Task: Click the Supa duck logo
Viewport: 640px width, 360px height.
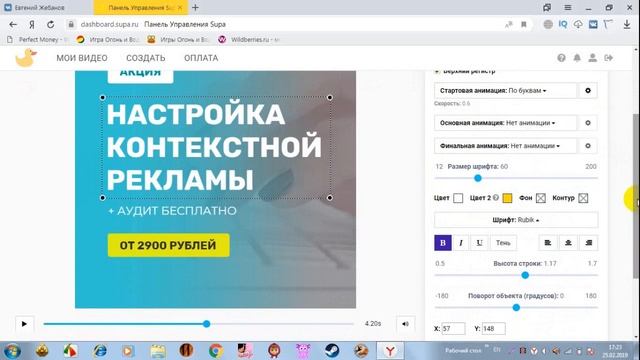Action: pos(26,58)
